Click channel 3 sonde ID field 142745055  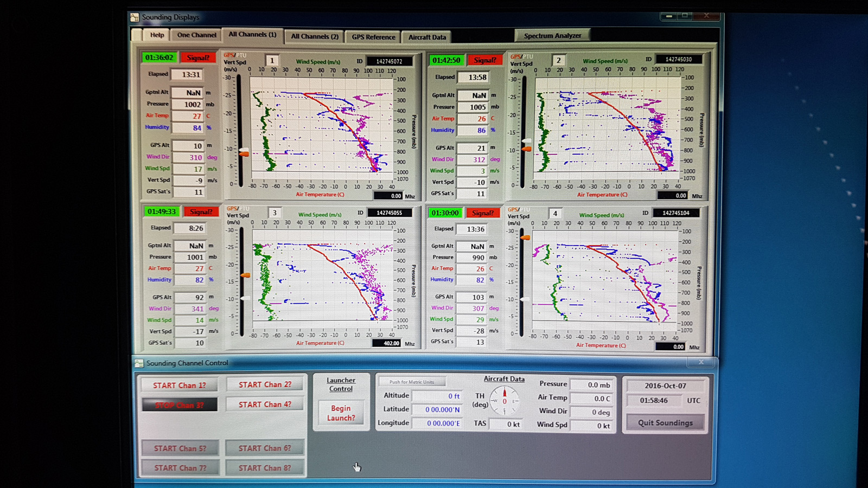point(390,213)
